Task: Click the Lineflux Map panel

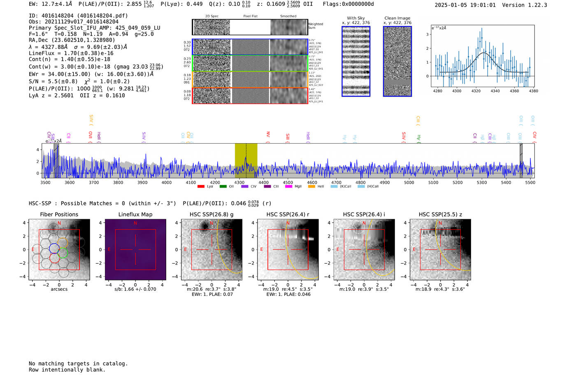Action: tap(135, 250)
